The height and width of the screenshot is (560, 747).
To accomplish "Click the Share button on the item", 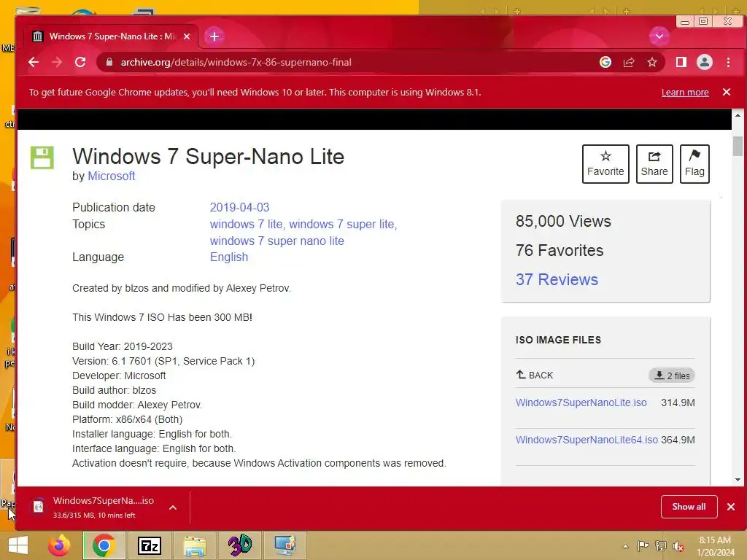I will coord(654,164).
